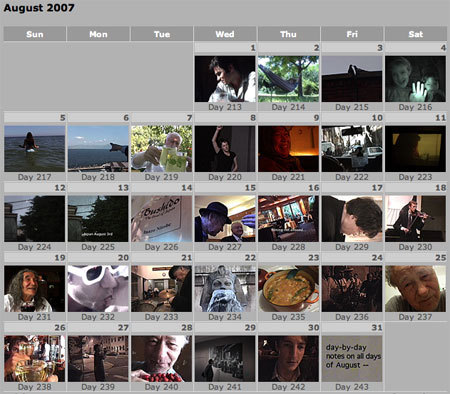Click the Day 216 caption text
The height and width of the screenshot is (394, 450).
(415, 107)
